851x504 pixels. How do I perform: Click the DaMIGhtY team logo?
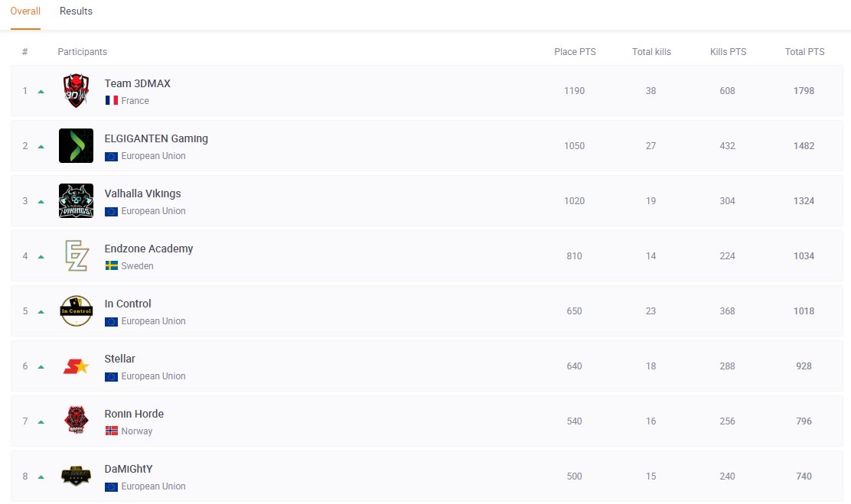76,476
